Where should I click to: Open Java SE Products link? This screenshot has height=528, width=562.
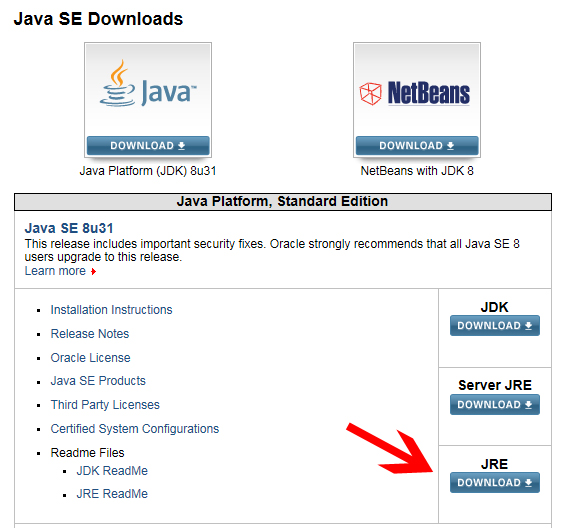click(98, 381)
